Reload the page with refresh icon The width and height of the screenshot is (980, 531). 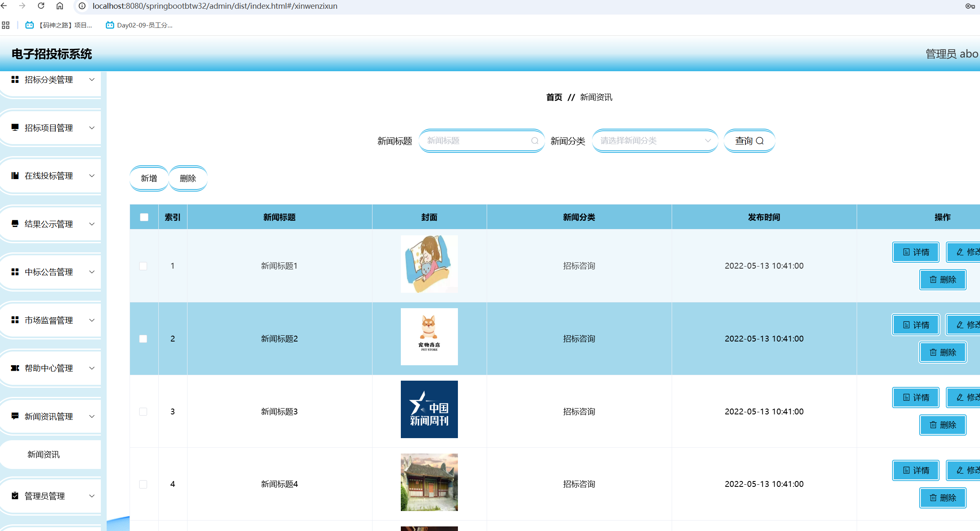[41, 6]
